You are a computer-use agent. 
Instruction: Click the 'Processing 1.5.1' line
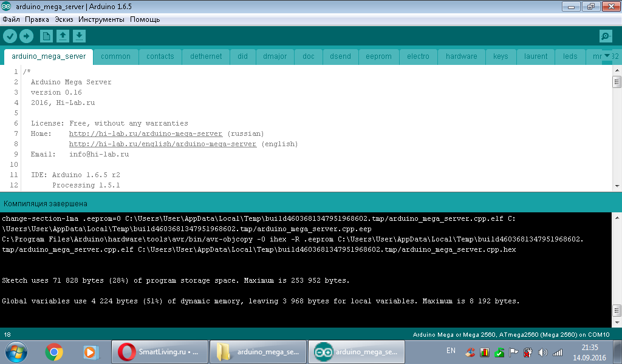86,186
